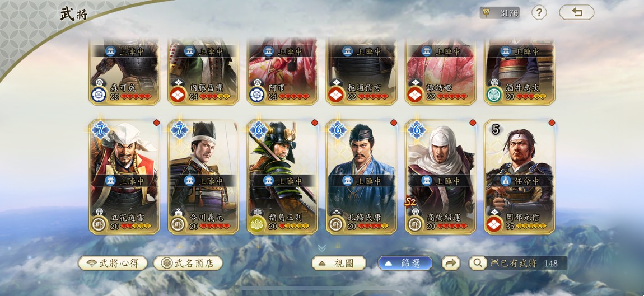Open 武將心得 button

pyautogui.click(x=113, y=263)
